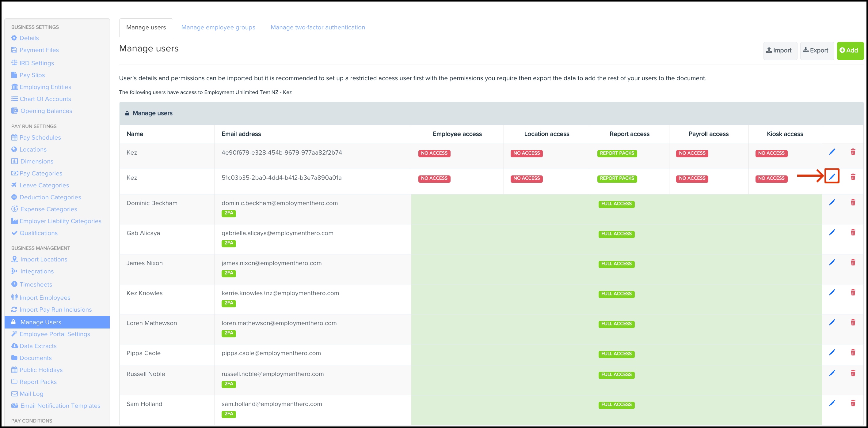Open Email Notification Templates

point(56,406)
